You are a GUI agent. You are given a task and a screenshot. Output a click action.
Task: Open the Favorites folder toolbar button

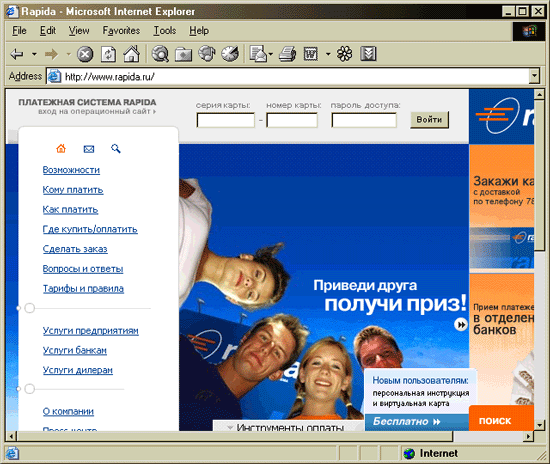coord(183,55)
